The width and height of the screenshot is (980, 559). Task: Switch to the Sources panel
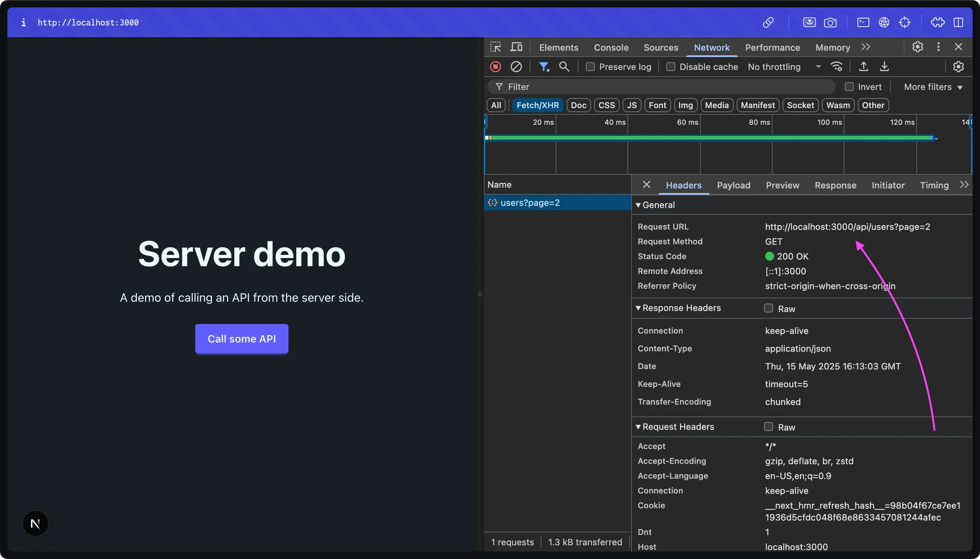661,48
